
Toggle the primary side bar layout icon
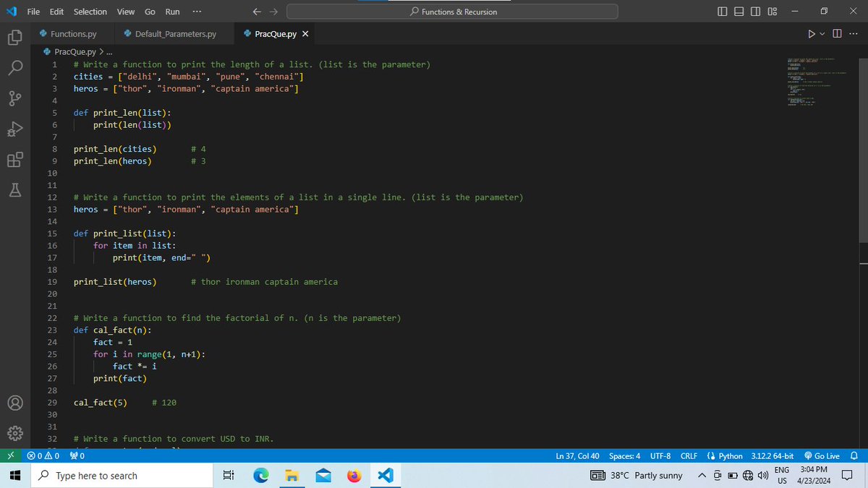[x=724, y=12]
